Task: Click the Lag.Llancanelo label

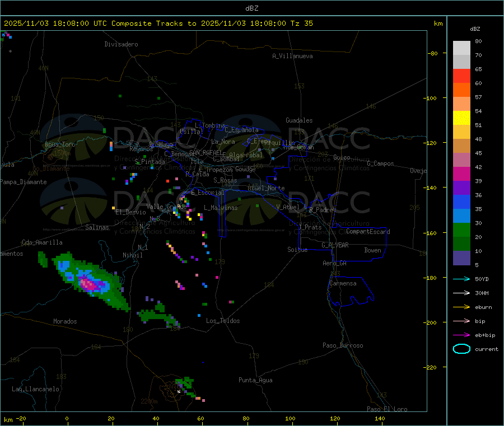Action: [35, 389]
